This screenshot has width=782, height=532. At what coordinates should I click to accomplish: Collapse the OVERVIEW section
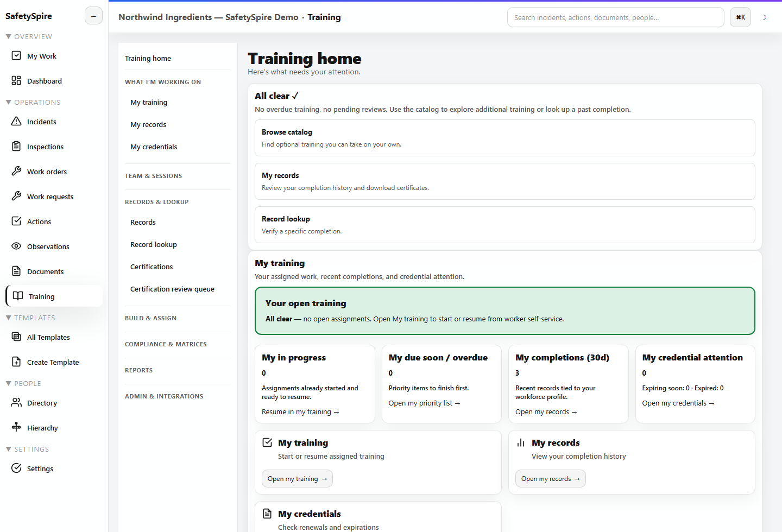(x=29, y=37)
